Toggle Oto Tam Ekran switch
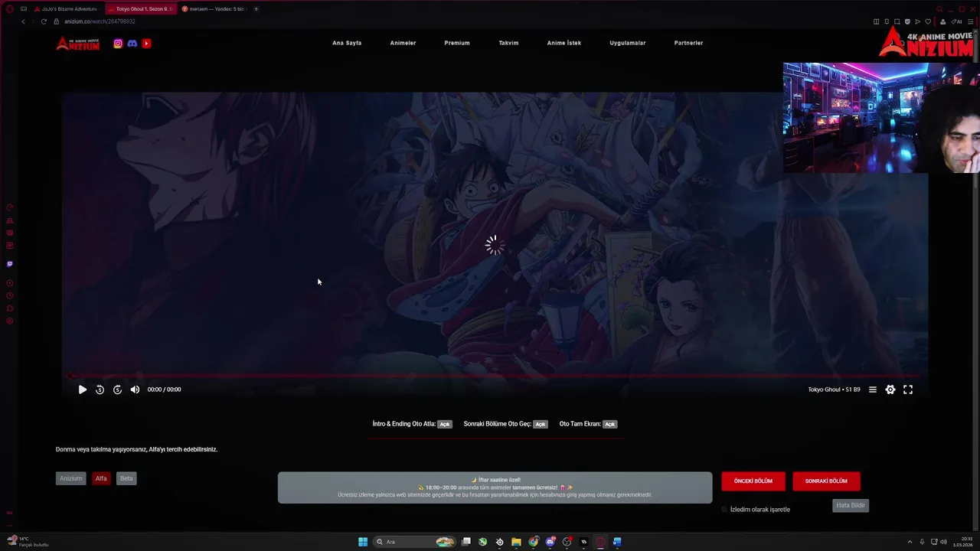This screenshot has height=551, width=980. [609, 424]
